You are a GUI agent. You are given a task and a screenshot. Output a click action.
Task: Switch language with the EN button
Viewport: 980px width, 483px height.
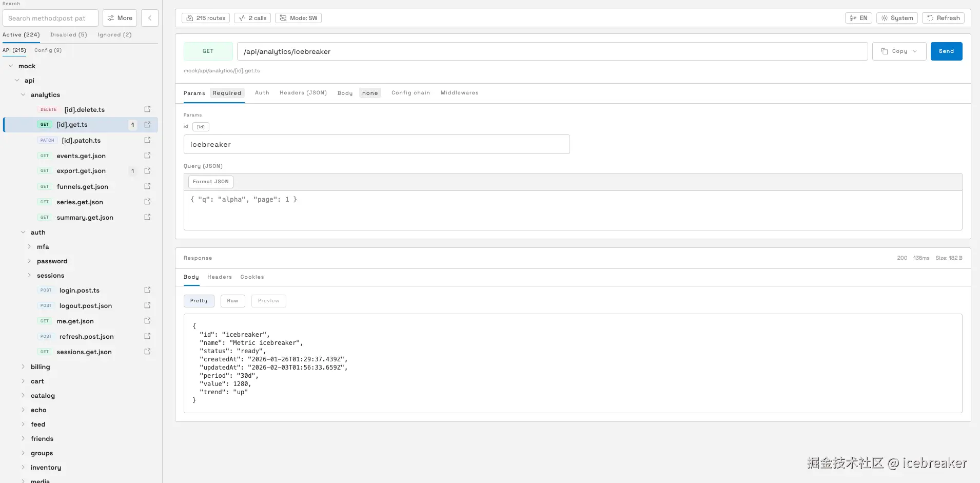pos(858,18)
